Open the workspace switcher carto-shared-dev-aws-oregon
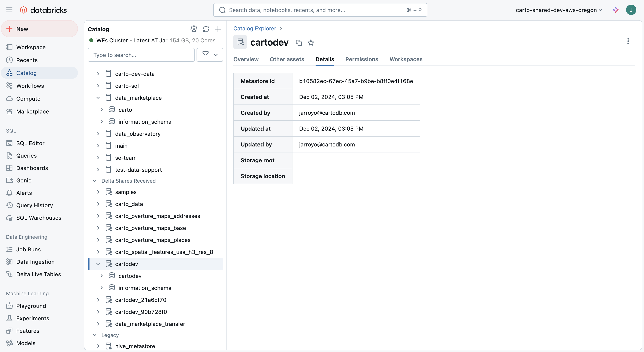The width and height of the screenshot is (644, 352). (x=559, y=10)
